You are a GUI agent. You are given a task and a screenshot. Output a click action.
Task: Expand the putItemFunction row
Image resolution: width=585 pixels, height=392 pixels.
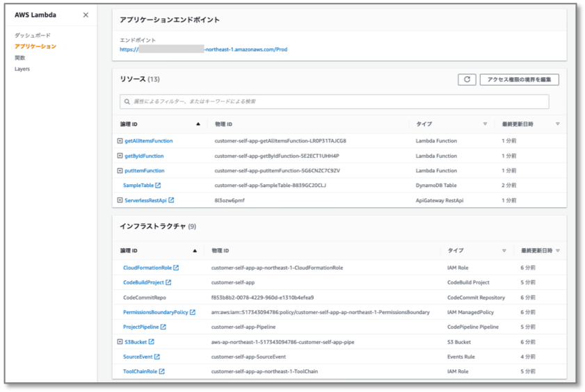tap(120, 171)
